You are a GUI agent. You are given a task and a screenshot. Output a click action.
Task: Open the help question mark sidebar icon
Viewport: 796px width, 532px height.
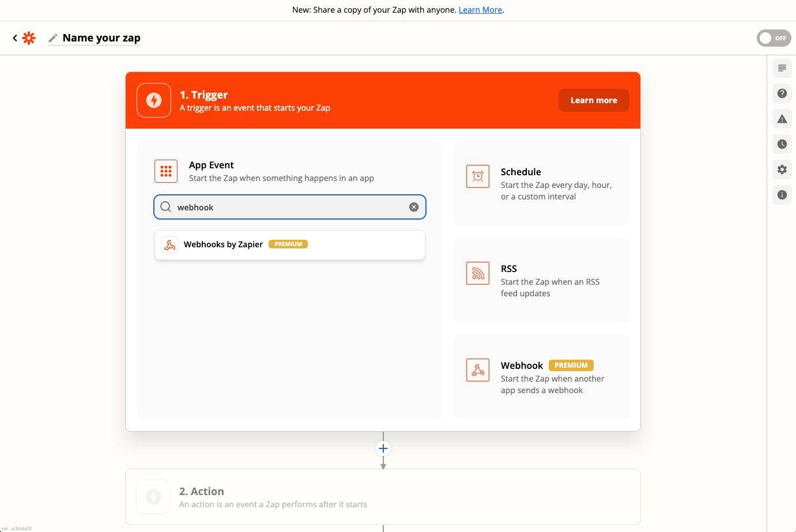click(x=782, y=93)
